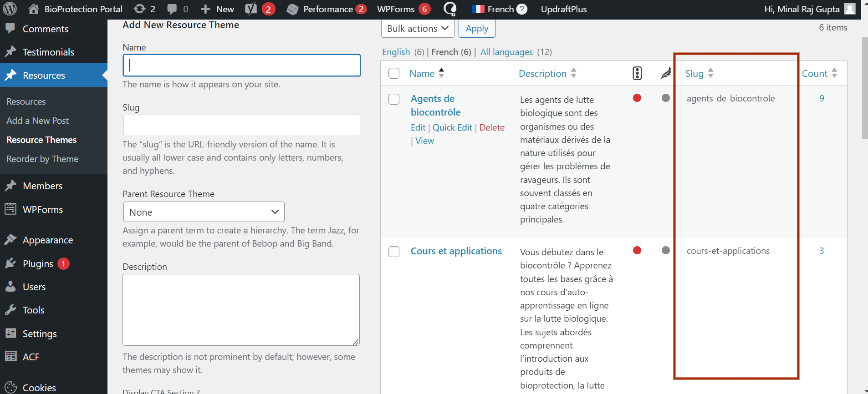This screenshot has width=868, height=394.
Task: Click the red SEO dot for Agents de biocontrôle
Action: coord(637,98)
